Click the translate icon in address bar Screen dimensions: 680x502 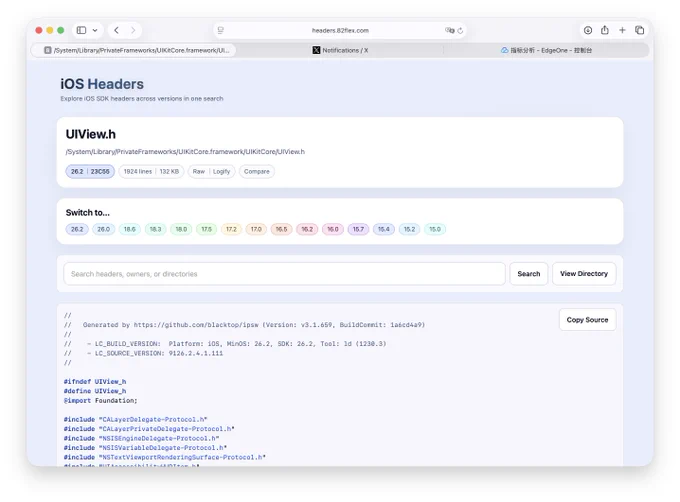[449, 30]
